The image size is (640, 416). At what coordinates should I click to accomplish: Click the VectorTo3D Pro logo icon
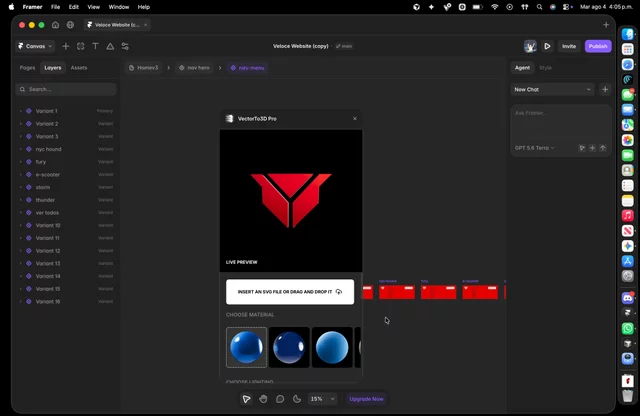coord(229,118)
